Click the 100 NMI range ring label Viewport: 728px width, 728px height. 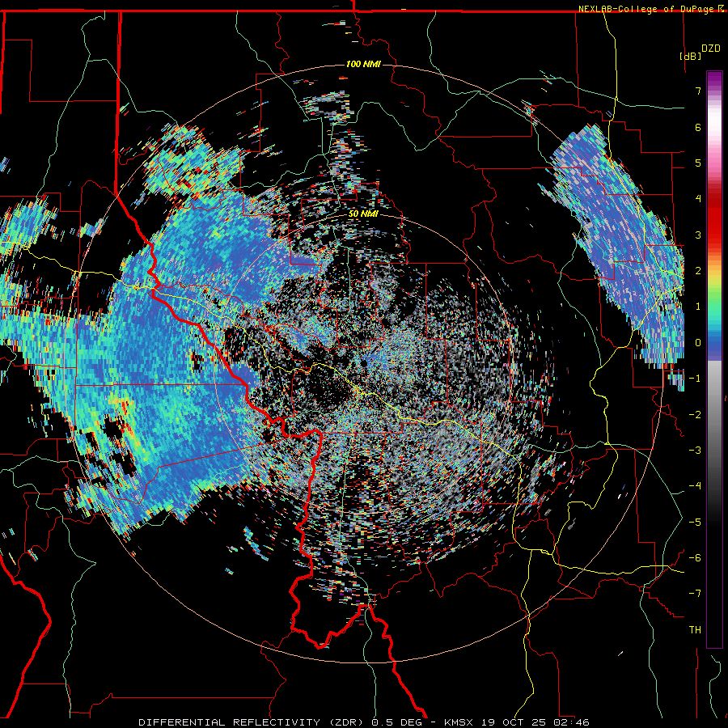(x=363, y=64)
